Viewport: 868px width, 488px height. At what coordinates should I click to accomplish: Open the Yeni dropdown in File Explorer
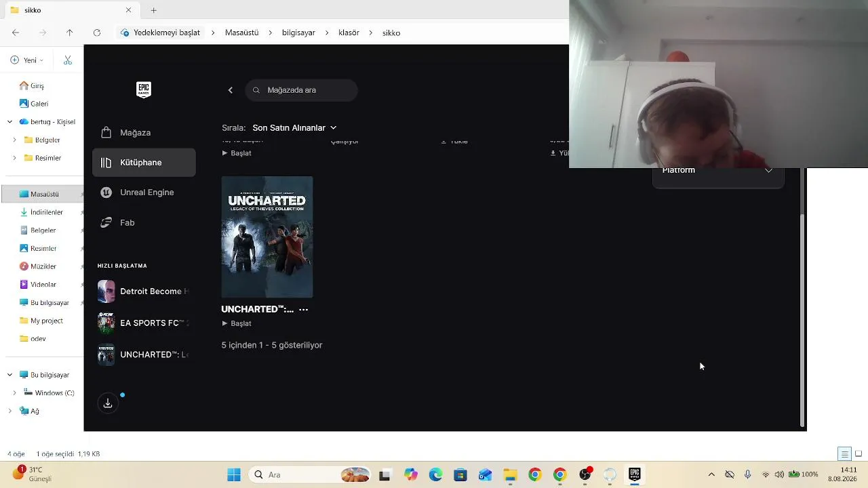(26, 60)
